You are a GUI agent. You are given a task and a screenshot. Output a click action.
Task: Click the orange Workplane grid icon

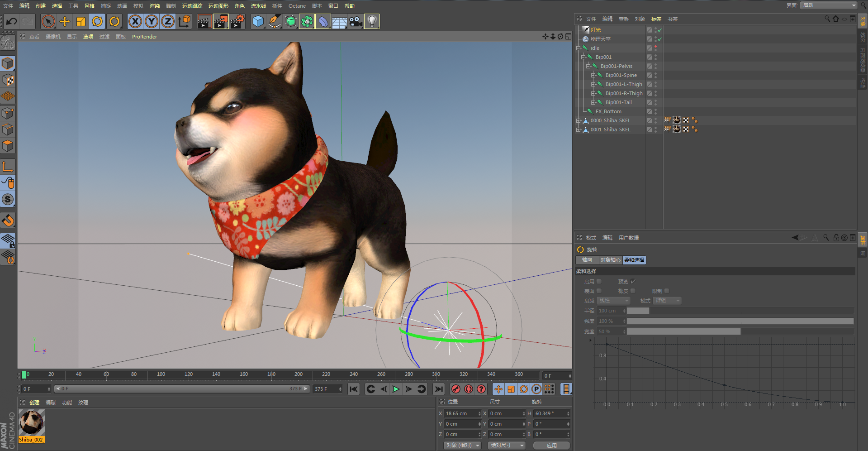(x=8, y=96)
